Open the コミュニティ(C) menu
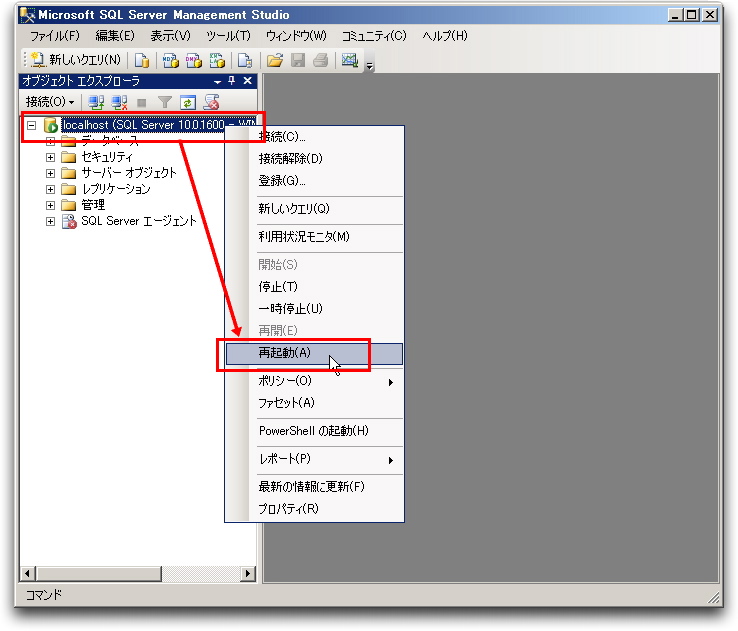 [x=374, y=36]
